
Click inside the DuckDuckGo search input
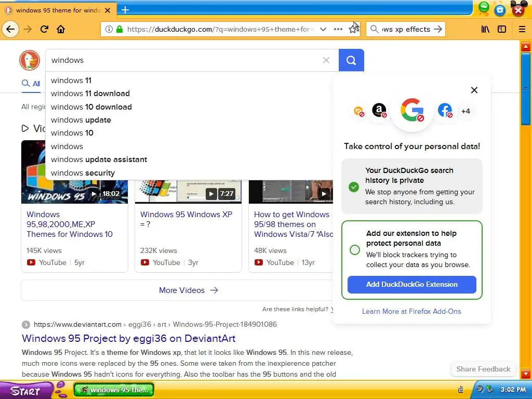(x=183, y=60)
